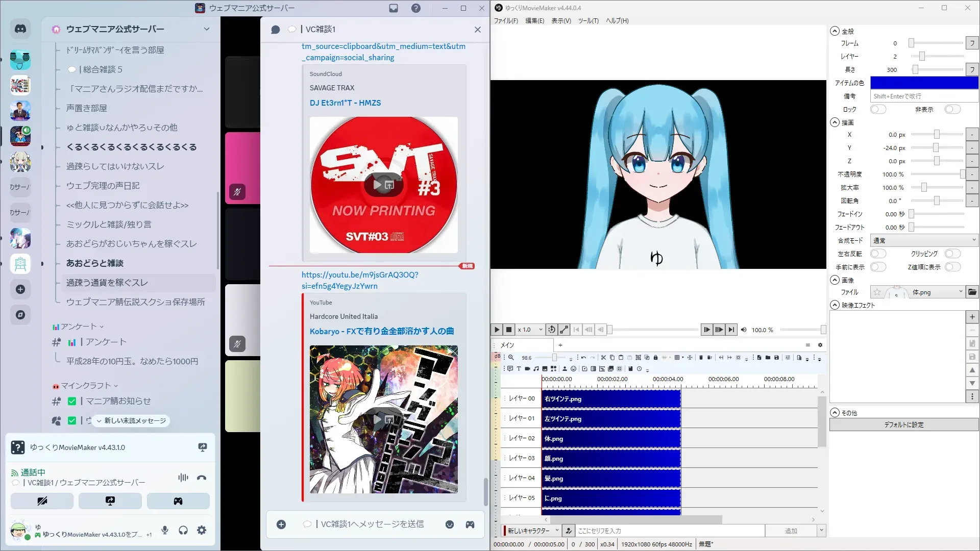Click the lock icon in timeline toolbar
This screenshot has height=551, width=980.
pyautogui.click(x=656, y=358)
